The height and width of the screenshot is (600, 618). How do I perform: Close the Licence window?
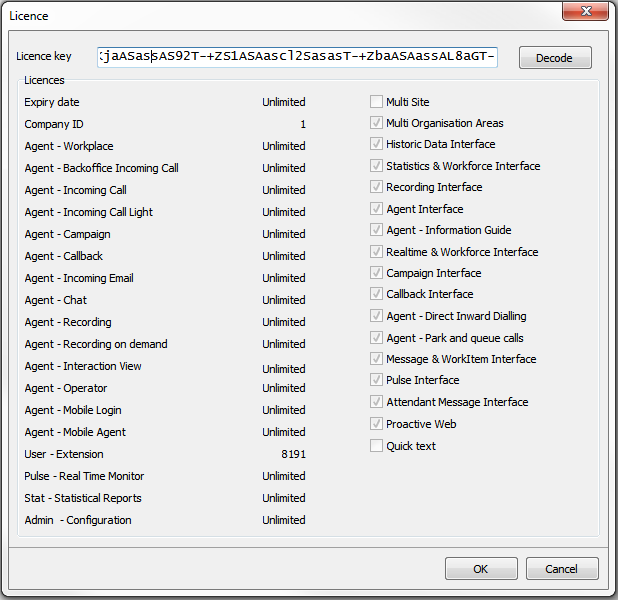pos(587,14)
